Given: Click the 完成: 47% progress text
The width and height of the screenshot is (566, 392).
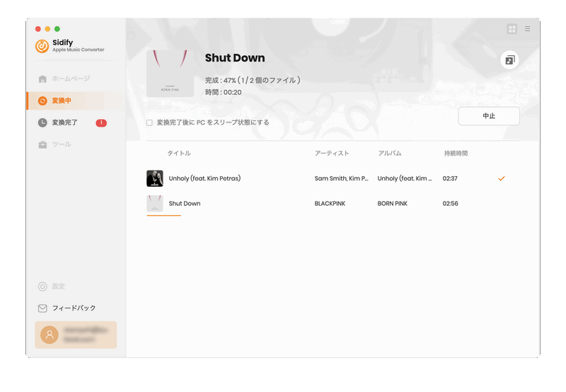Looking at the screenshot, I should click(x=253, y=80).
